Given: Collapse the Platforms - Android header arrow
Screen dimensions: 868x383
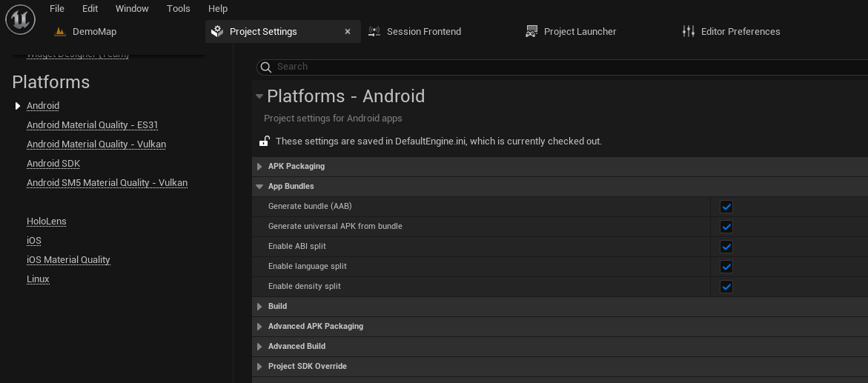Looking at the screenshot, I should [x=259, y=96].
